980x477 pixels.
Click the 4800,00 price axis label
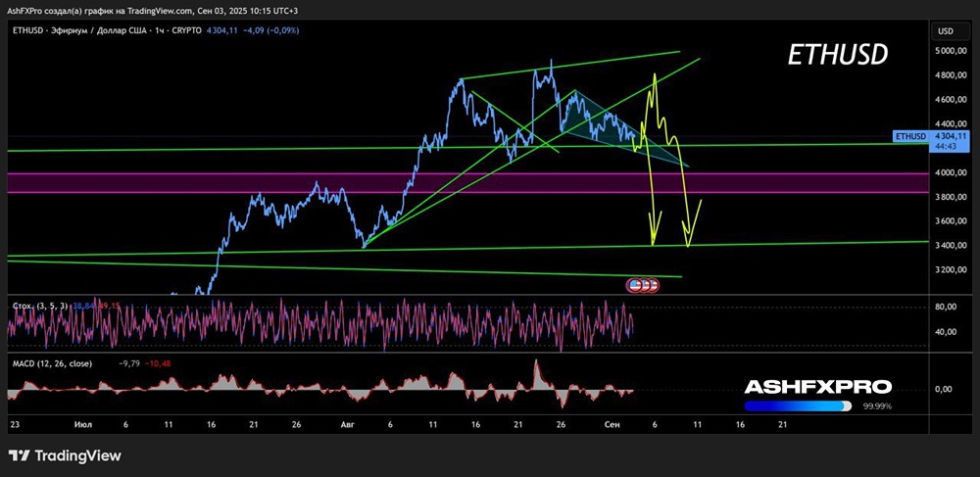point(953,75)
